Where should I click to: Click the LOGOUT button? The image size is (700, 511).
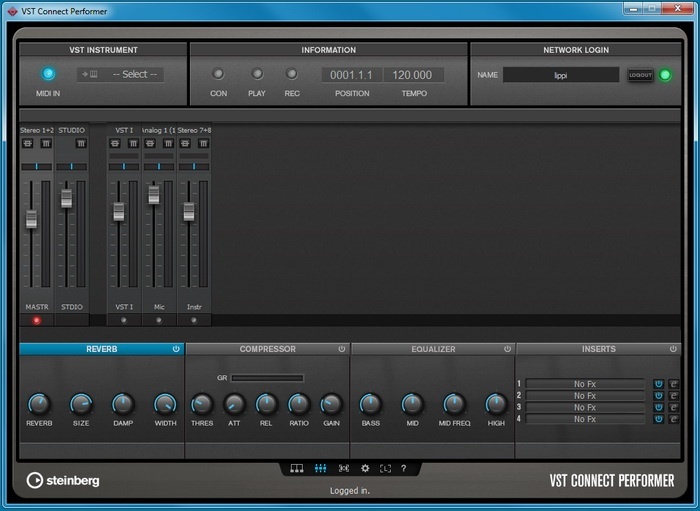coord(640,75)
